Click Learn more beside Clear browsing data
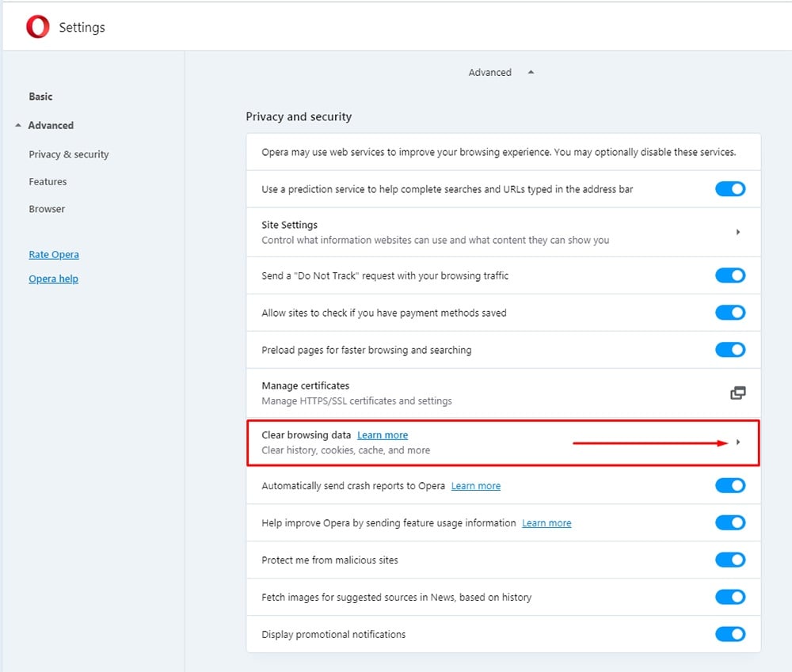Viewport: 792px width, 672px height. click(x=383, y=435)
